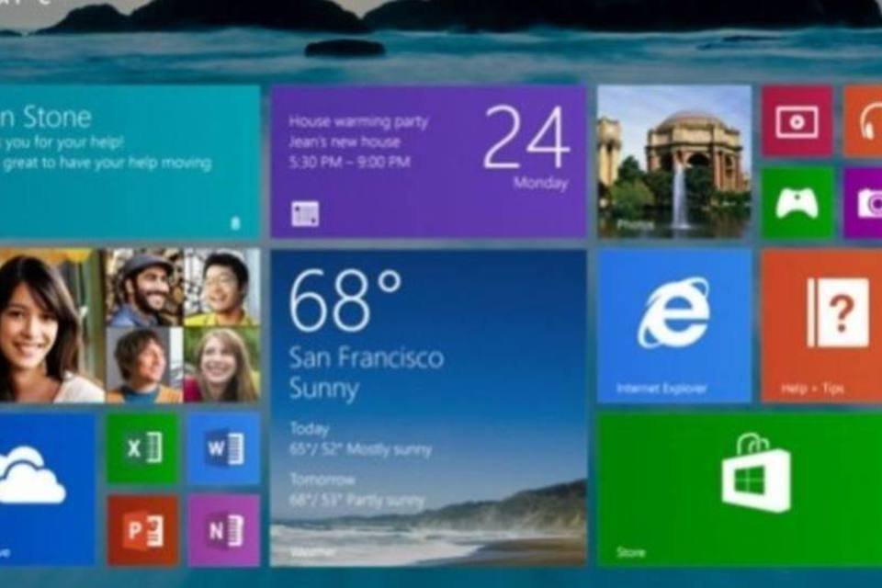Image resolution: width=882 pixels, height=588 pixels.
Task: Open the Music headphones tile
Action: pyautogui.click(x=865, y=121)
